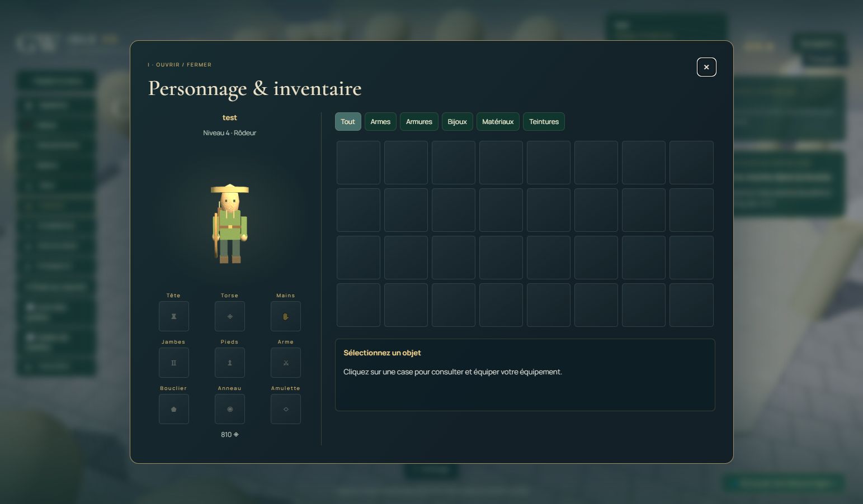Viewport: 863px width, 504px height.
Task: Show the Matériaux category
Action: [x=498, y=122]
